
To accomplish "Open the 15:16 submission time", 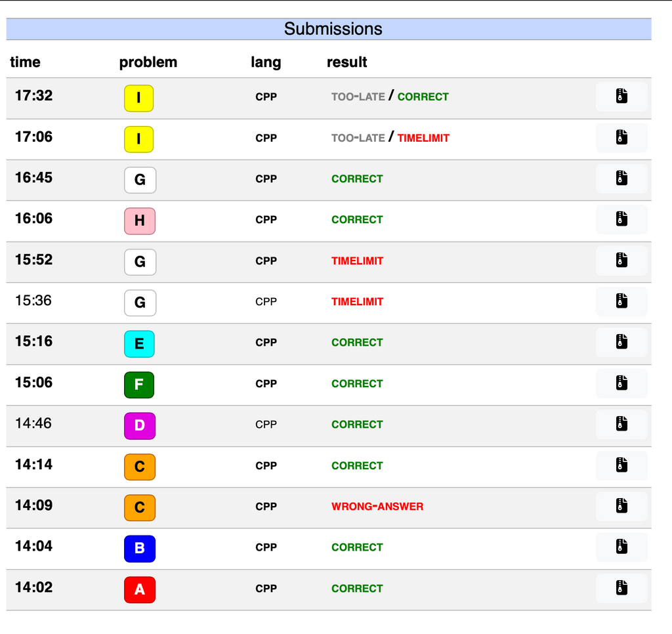I will [34, 341].
